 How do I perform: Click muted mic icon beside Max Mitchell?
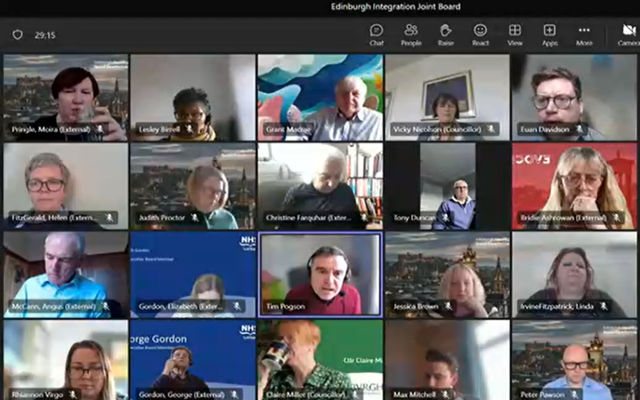(x=445, y=395)
